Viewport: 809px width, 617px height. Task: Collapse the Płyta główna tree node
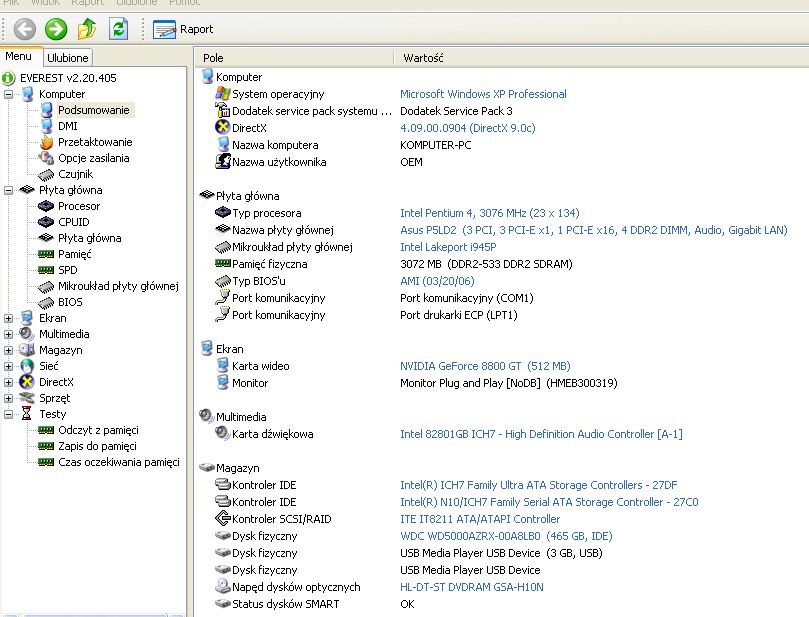(x=9, y=190)
